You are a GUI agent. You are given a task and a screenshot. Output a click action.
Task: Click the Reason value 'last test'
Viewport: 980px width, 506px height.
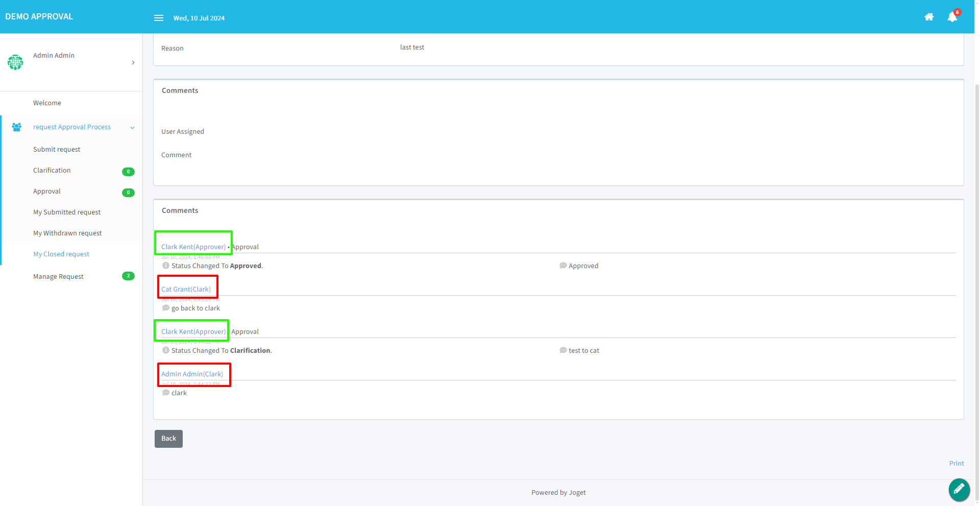pos(412,47)
